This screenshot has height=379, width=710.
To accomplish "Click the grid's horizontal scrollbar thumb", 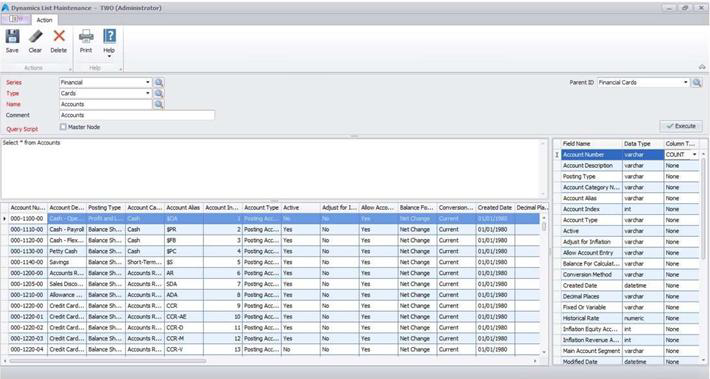I will [108, 361].
